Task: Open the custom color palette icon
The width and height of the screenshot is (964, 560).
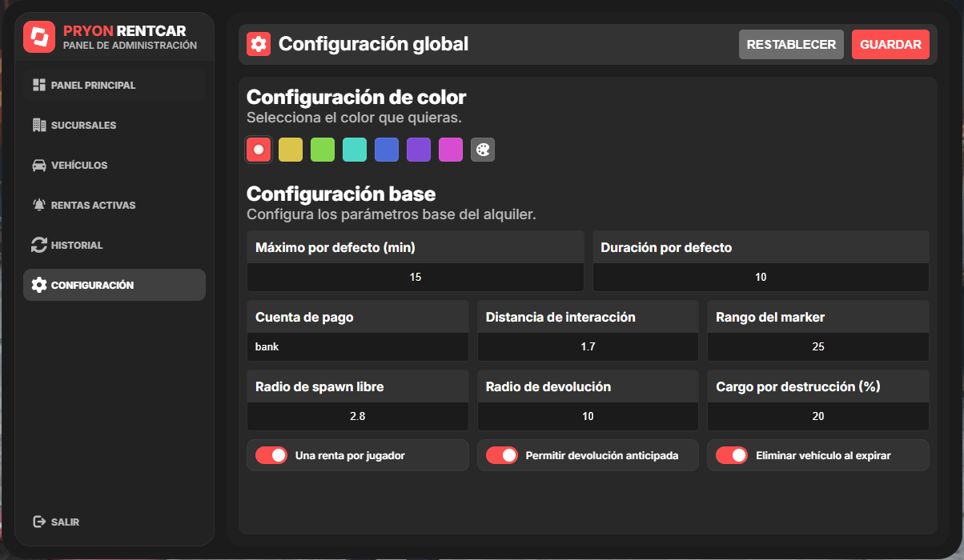Action: [x=483, y=150]
